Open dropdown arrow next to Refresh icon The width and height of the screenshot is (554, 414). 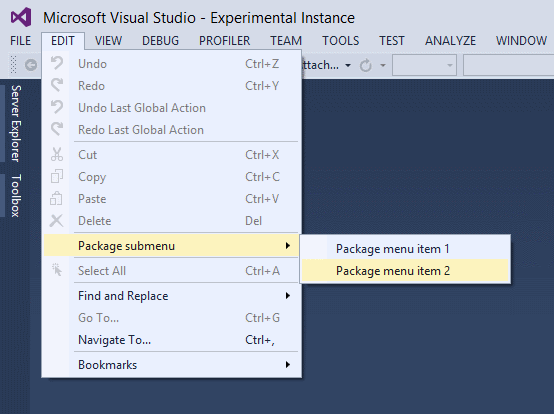(x=383, y=65)
